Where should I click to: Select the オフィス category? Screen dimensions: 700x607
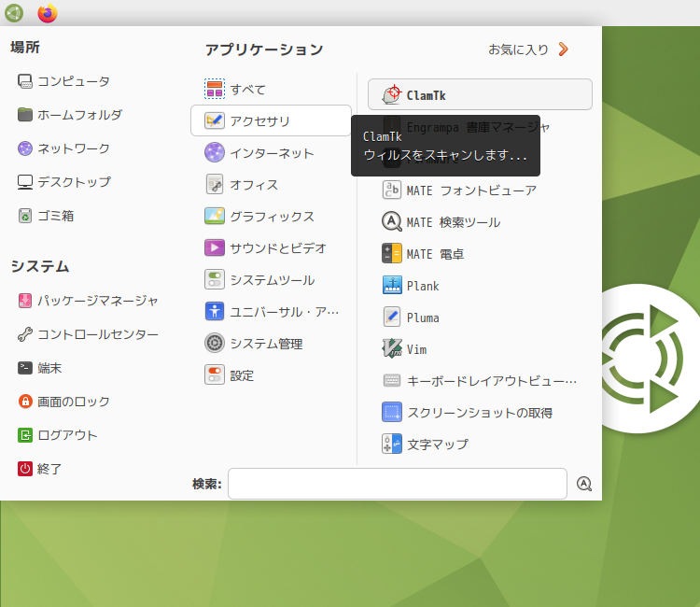coord(271,185)
